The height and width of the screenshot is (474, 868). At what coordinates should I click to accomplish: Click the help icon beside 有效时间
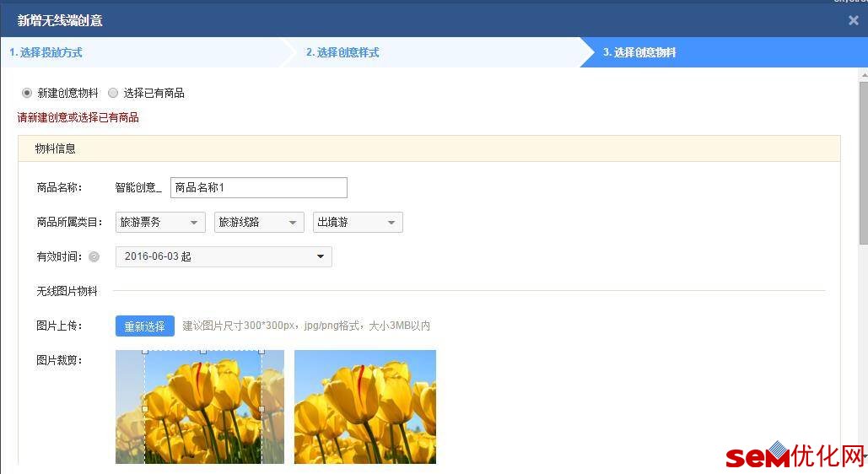pyautogui.click(x=94, y=256)
